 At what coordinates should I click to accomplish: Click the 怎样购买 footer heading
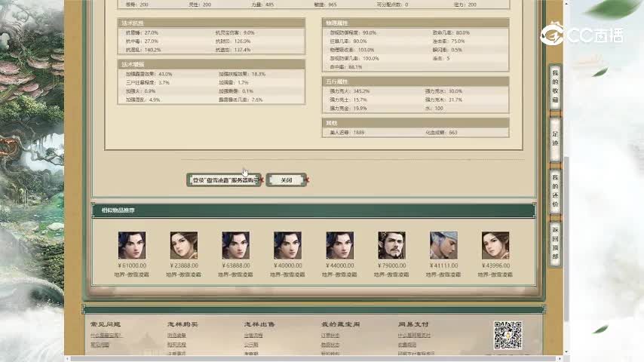tap(182, 324)
